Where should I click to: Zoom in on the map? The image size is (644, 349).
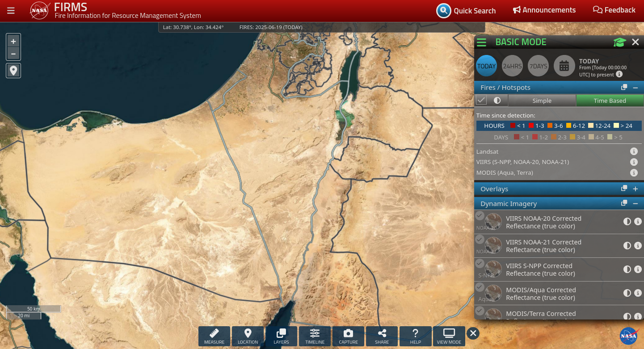(x=13, y=41)
